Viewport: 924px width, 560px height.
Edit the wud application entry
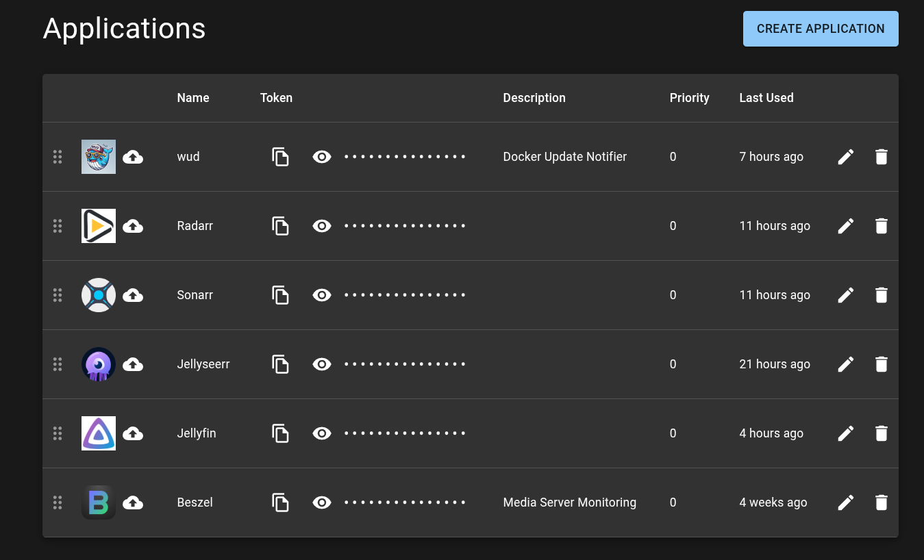(x=846, y=157)
